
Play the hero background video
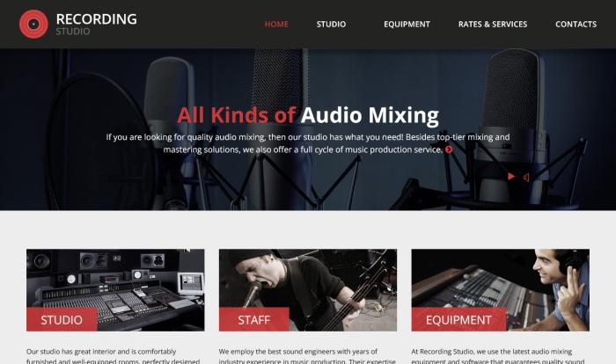[x=511, y=177]
